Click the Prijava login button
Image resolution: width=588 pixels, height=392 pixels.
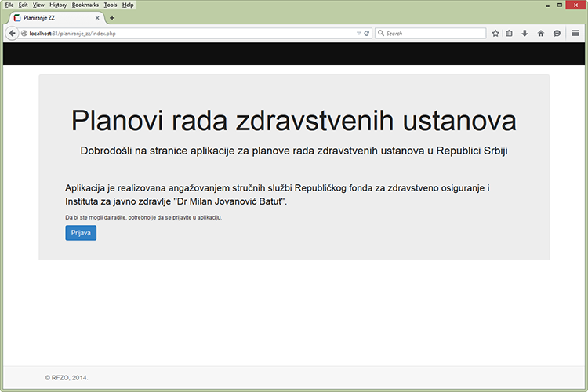coord(81,233)
